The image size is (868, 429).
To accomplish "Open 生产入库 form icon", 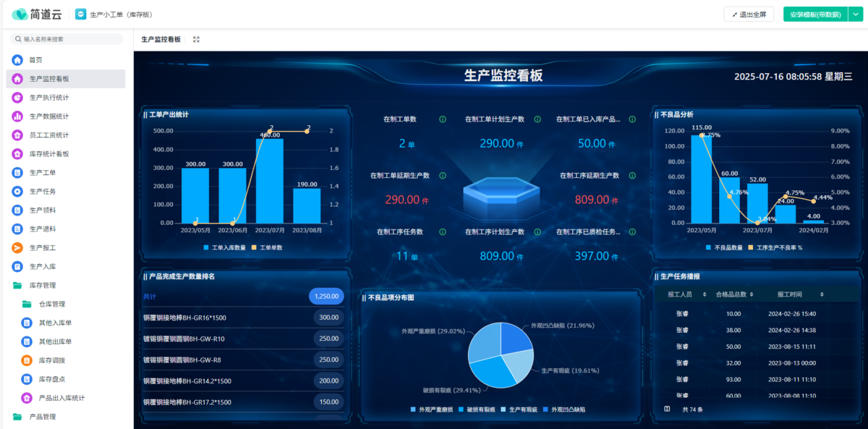I will 17,267.
